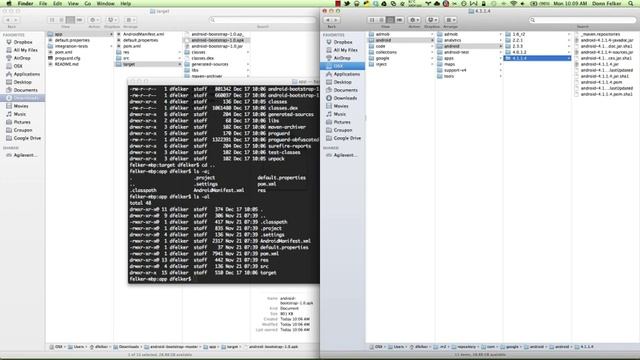
Task: Go back in the 4.1.1.4 Finder window
Action: click(x=327, y=20)
